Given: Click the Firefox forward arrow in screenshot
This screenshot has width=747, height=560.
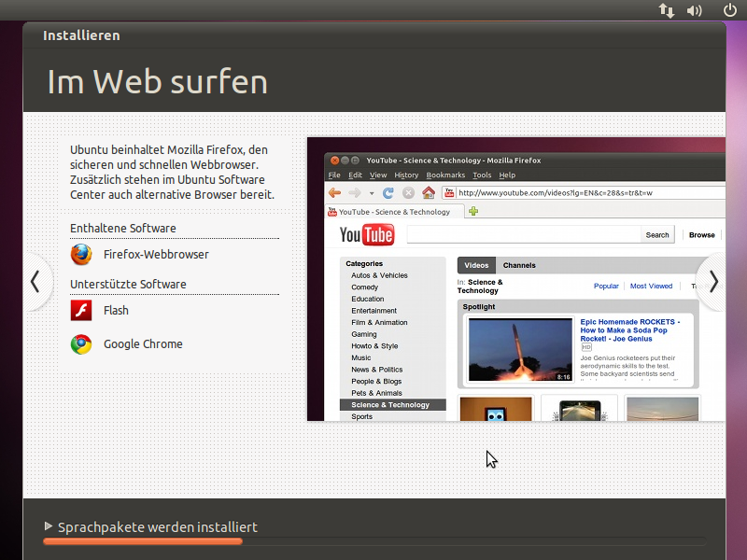Looking at the screenshot, I should 355,193.
